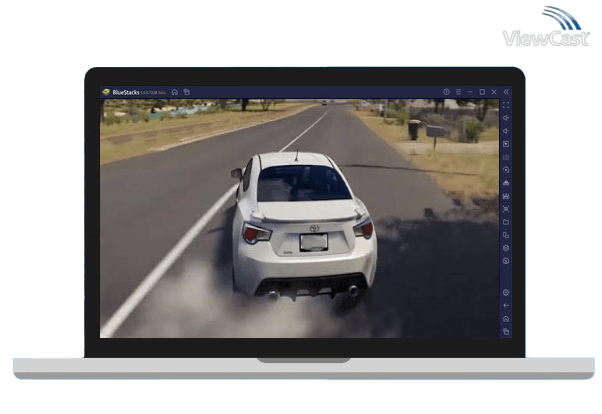602x414 pixels.
Task: Click the Back arrow in the sidebar
Action: 506,306
